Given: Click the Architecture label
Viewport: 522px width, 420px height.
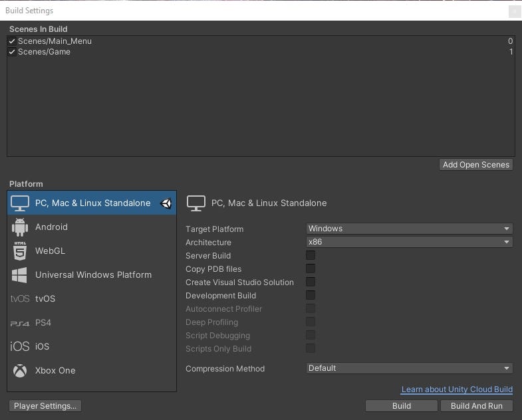Looking at the screenshot, I should pos(209,243).
